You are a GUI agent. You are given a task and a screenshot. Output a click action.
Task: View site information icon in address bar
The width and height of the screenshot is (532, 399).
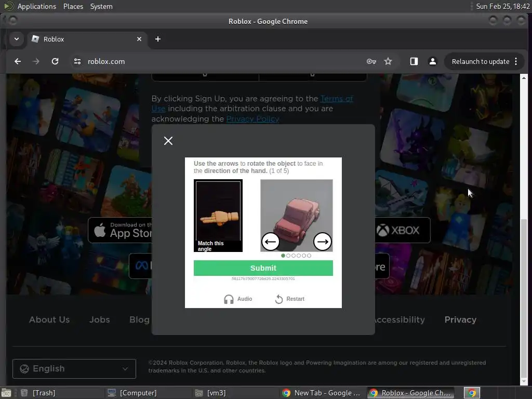(x=77, y=61)
